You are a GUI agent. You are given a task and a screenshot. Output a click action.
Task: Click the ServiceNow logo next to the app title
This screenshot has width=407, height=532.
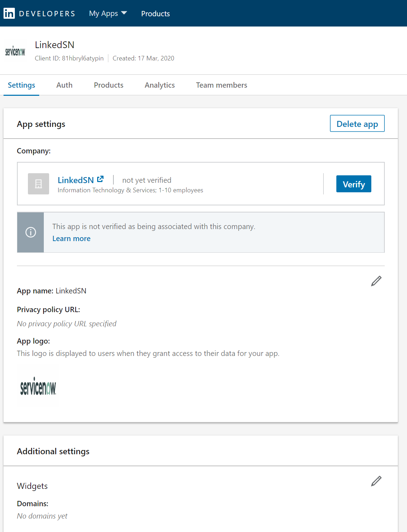(14, 50)
